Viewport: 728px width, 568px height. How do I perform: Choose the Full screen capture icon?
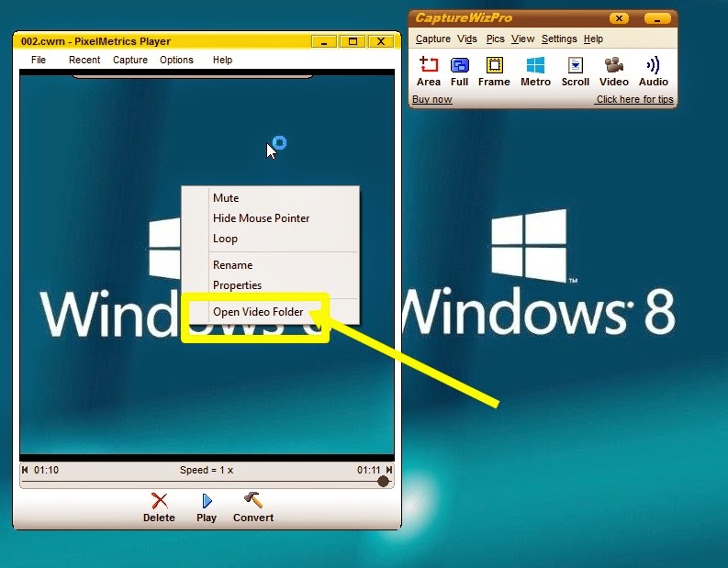pos(459,72)
